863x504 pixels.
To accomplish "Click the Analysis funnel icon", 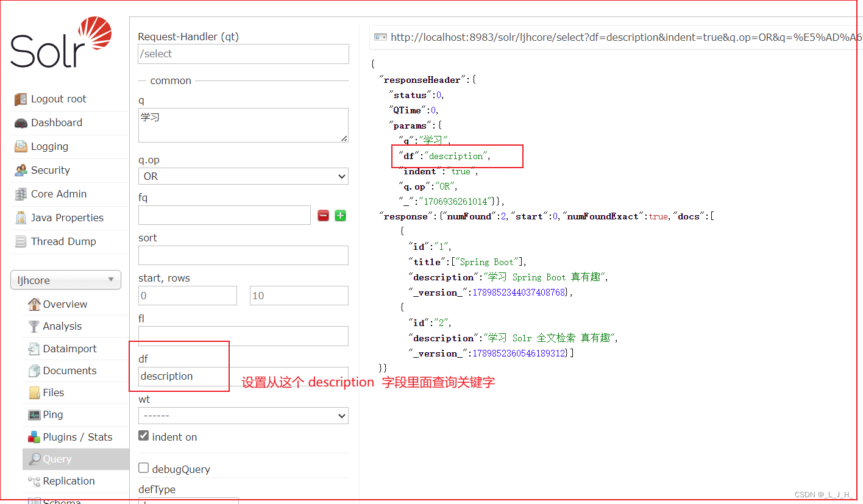I will coord(34,327).
